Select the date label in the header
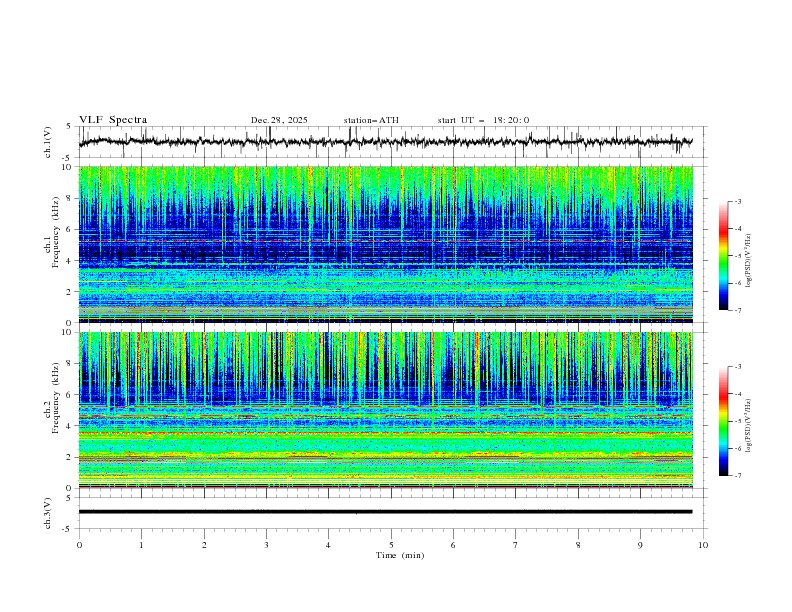 (279, 120)
